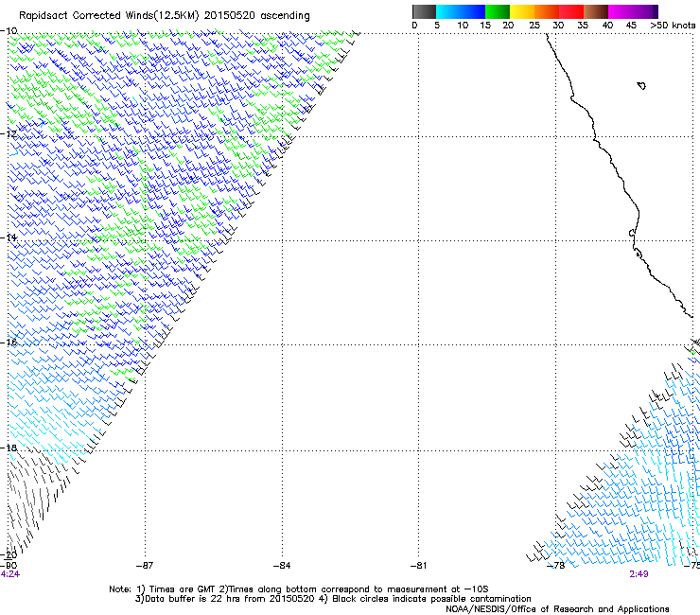
Task: Click the -87 longitude axis label
Action: 145,566
